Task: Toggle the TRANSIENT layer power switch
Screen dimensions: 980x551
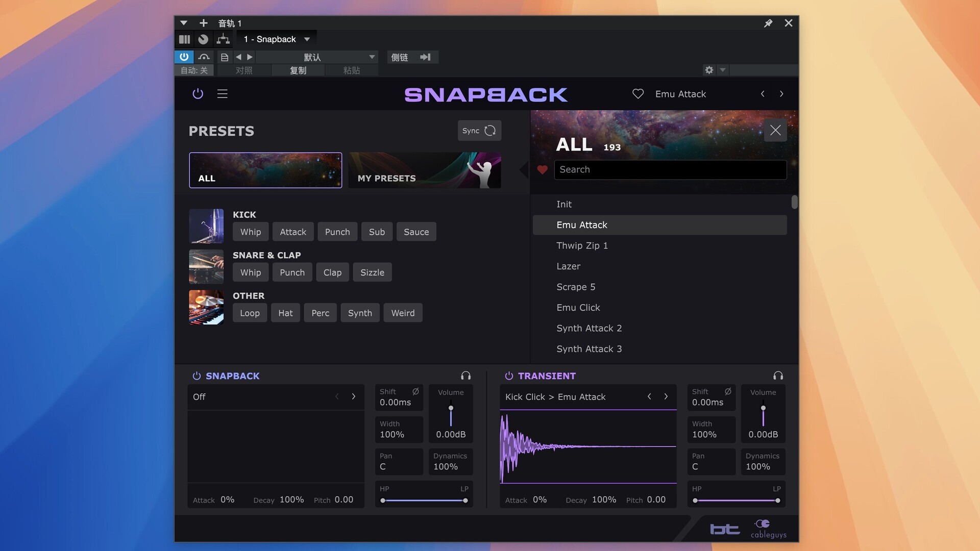Action: point(509,376)
